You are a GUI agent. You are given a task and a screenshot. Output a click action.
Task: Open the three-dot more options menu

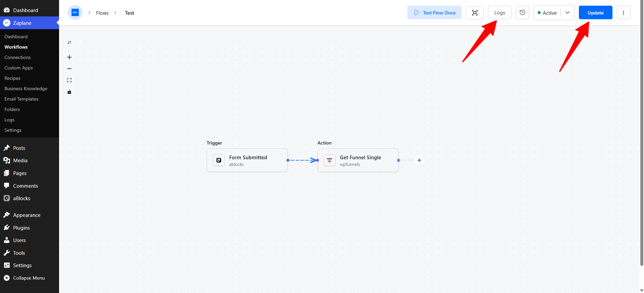pos(624,13)
